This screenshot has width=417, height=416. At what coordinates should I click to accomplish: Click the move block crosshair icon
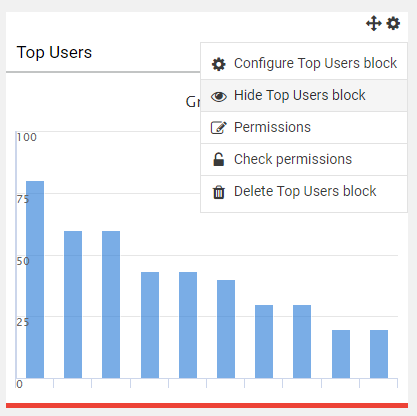pos(373,24)
